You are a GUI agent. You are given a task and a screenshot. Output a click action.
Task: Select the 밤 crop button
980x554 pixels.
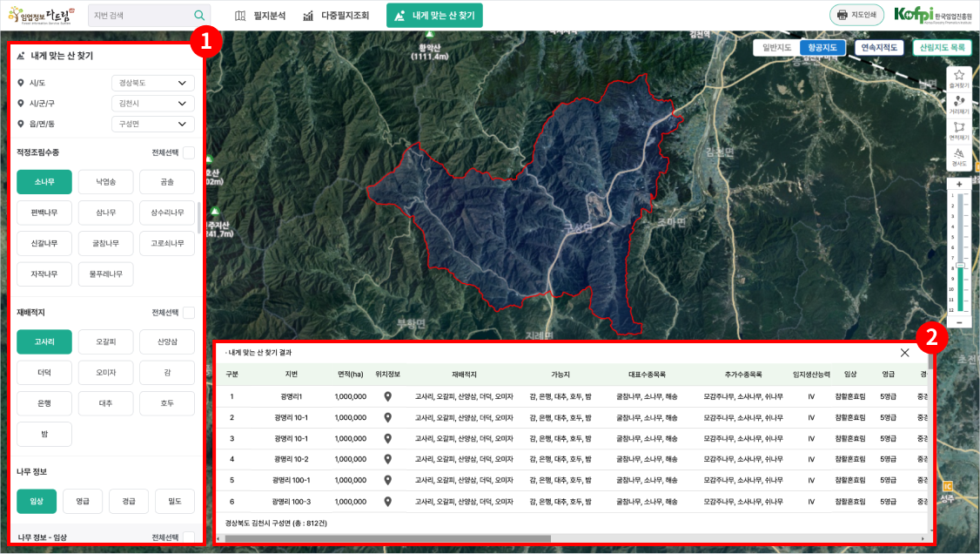tap(44, 434)
